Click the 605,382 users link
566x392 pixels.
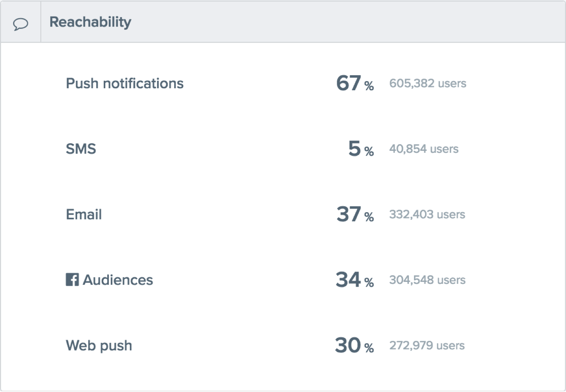[428, 83]
